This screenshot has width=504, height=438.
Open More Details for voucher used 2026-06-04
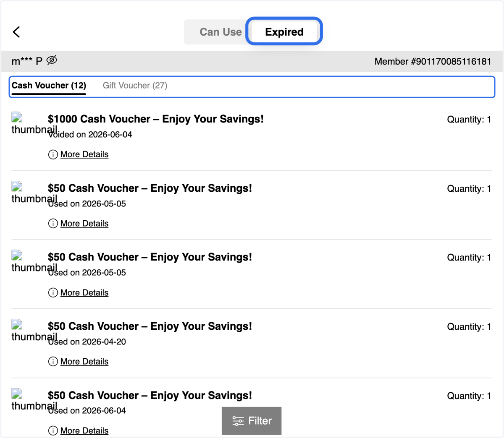point(84,431)
